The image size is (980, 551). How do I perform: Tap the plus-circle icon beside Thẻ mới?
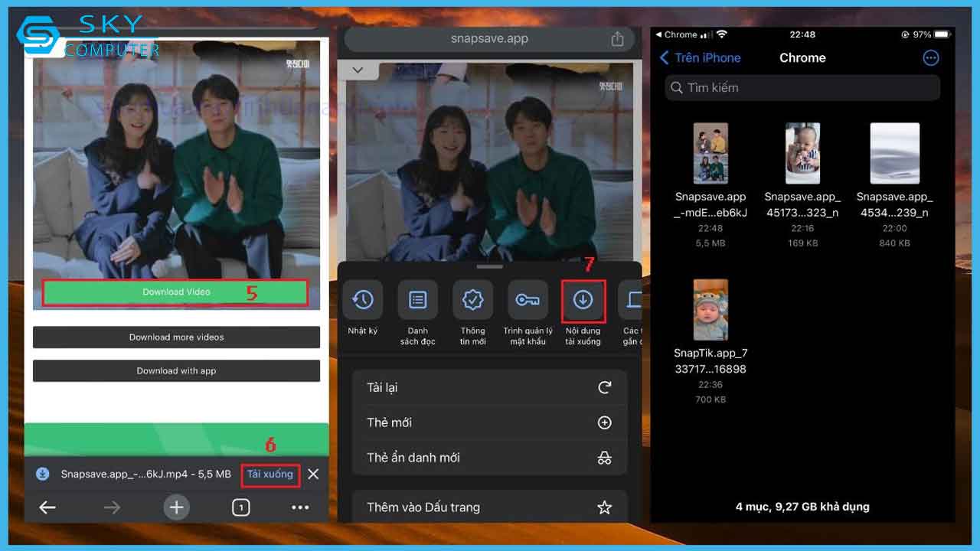[x=605, y=422]
